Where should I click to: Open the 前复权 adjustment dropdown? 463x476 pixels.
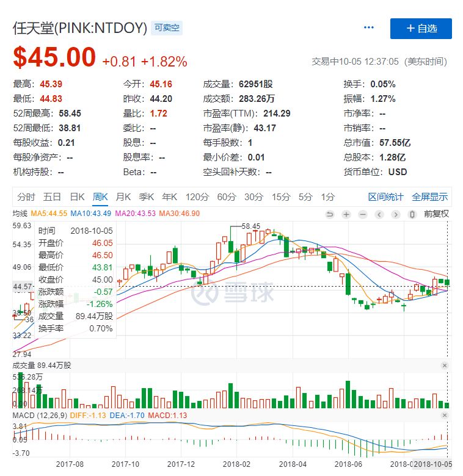point(436,214)
